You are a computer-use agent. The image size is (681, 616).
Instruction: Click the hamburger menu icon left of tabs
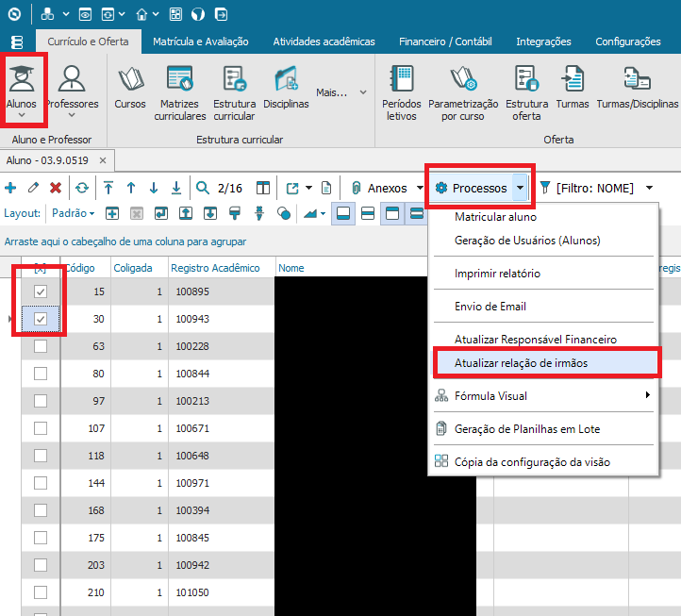(x=16, y=42)
